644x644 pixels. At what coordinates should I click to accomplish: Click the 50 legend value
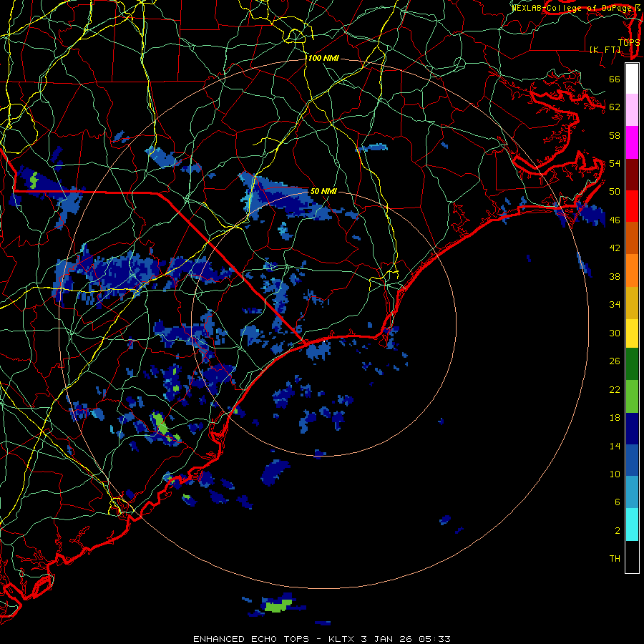tap(615, 192)
